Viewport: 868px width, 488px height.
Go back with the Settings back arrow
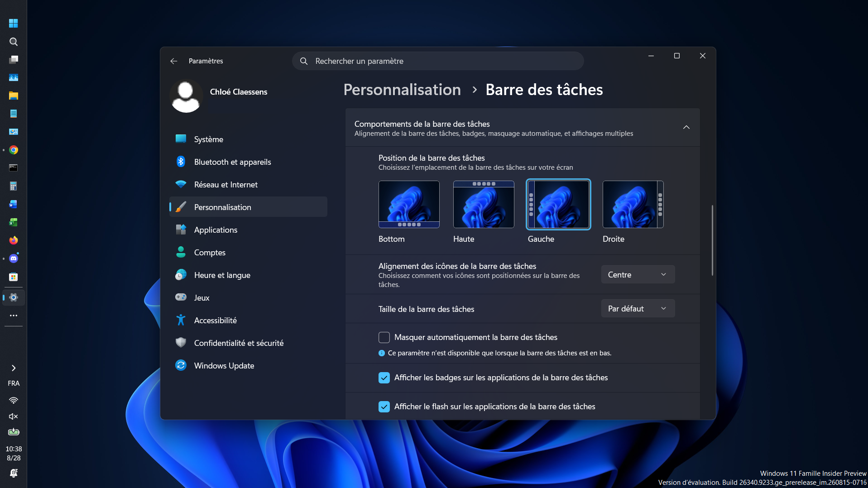[174, 61]
